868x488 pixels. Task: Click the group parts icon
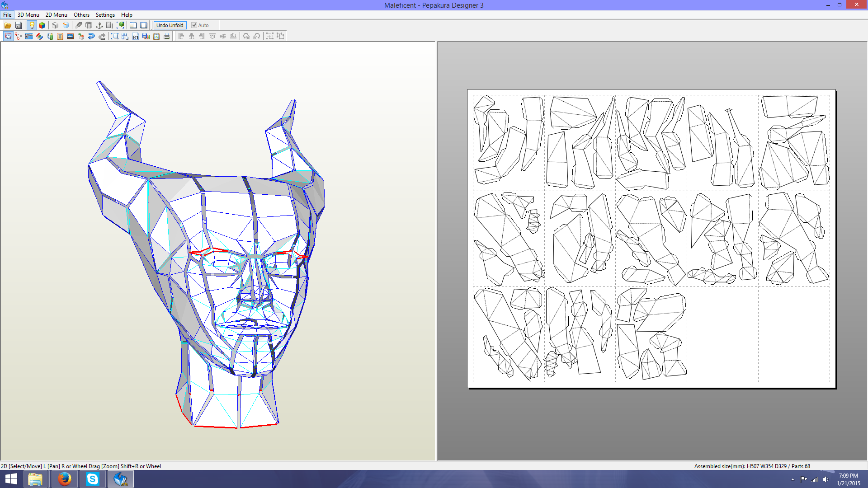pos(270,36)
